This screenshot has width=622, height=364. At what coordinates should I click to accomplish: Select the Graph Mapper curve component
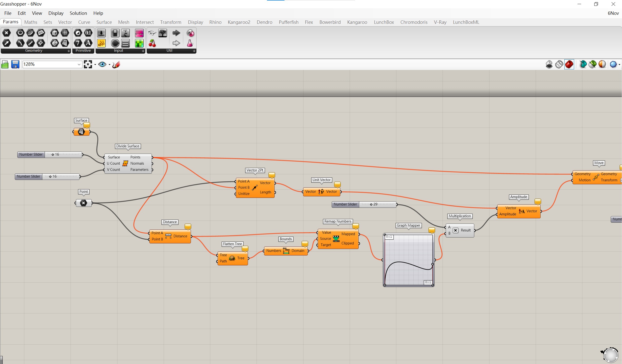pos(409,260)
